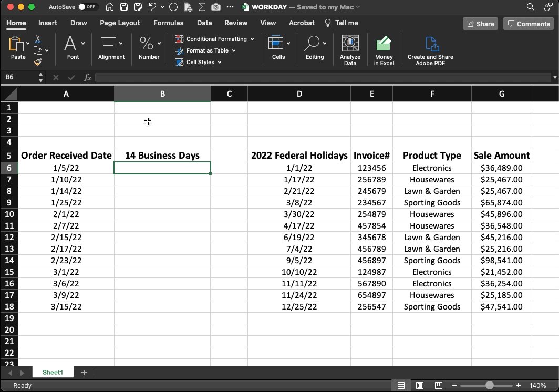Switch to Page Break Preview icon
559x392 pixels.
pos(439,385)
